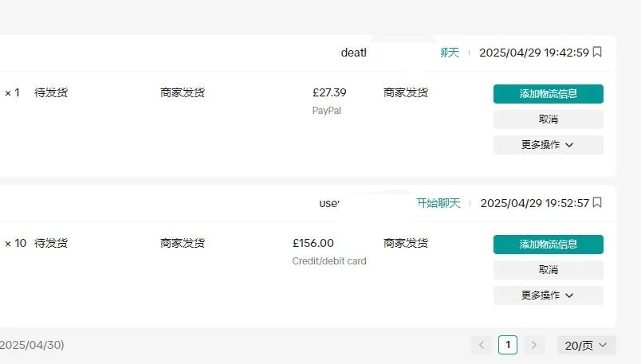Bookmark the order placed at 19:42:59
The width and height of the screenshot is (641, 364).
597,53
